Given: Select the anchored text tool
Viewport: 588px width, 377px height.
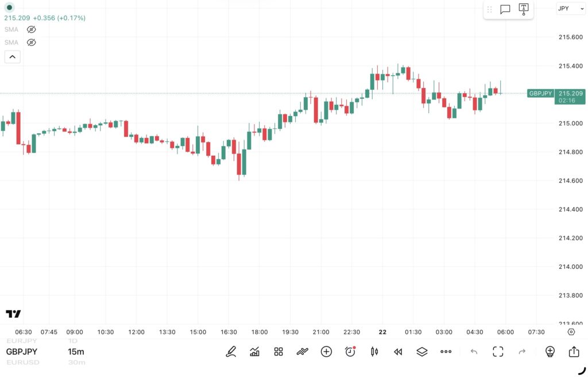Looking at the screenshot, I should [524, 9].
